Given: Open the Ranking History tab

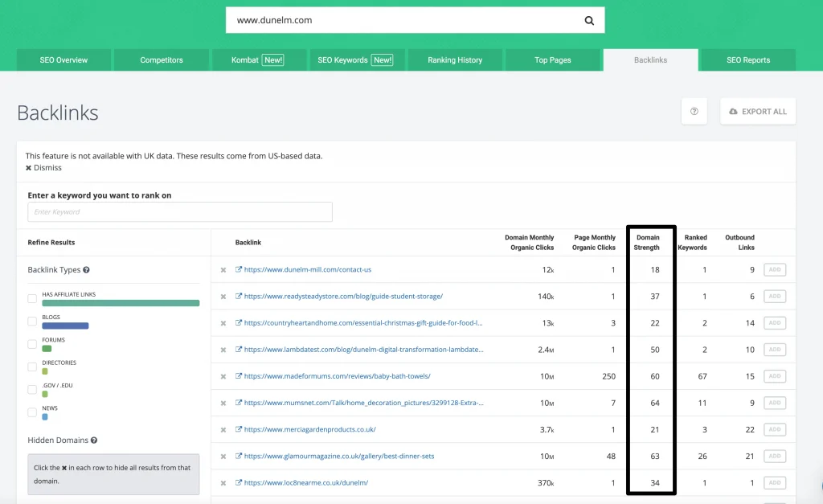Looking at the screenshot, I should click(455, 60).
